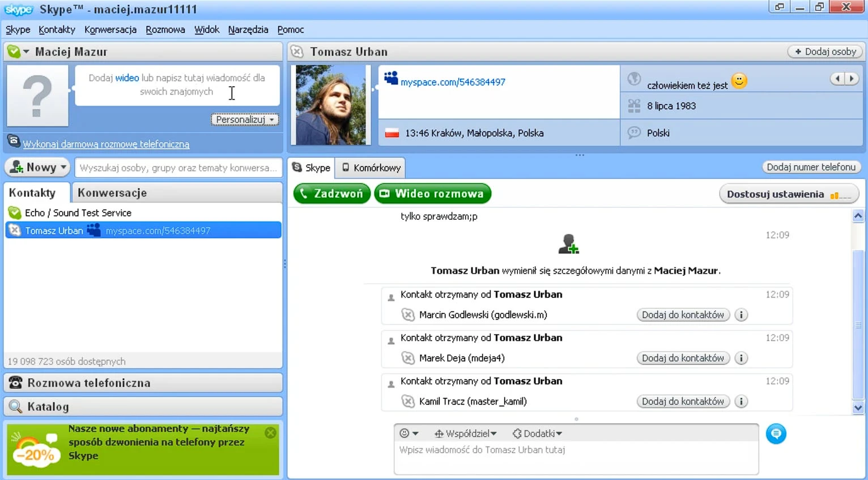Viewport: 868px width, 480px height.
Task: Show info for Marek Deja contact
Action: [x=741, y=358]
